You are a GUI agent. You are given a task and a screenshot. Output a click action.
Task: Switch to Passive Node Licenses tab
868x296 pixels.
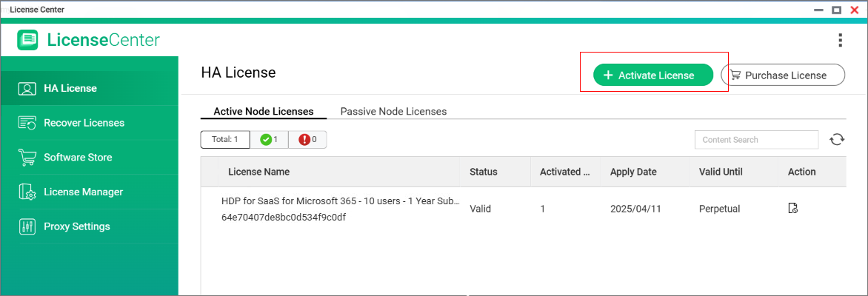(x=393, y=112)
